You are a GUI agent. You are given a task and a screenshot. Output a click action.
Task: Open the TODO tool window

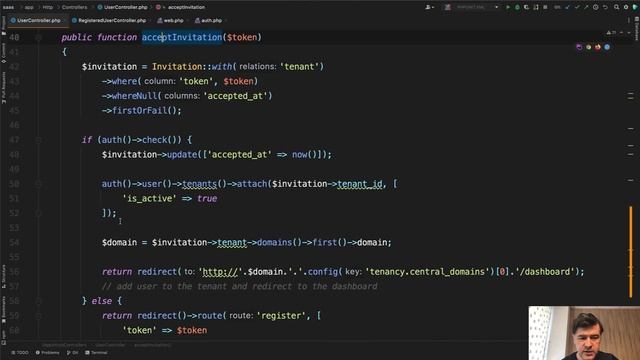pos(20,353)
